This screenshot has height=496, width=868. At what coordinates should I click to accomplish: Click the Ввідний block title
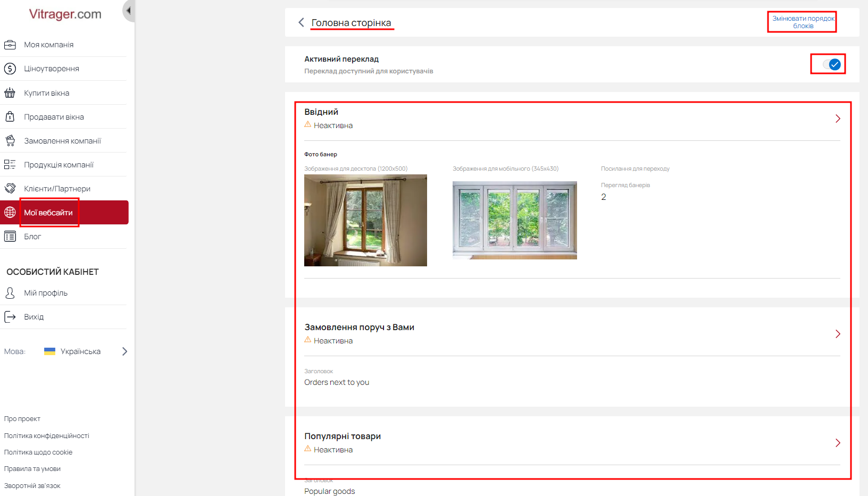(321, 112)
